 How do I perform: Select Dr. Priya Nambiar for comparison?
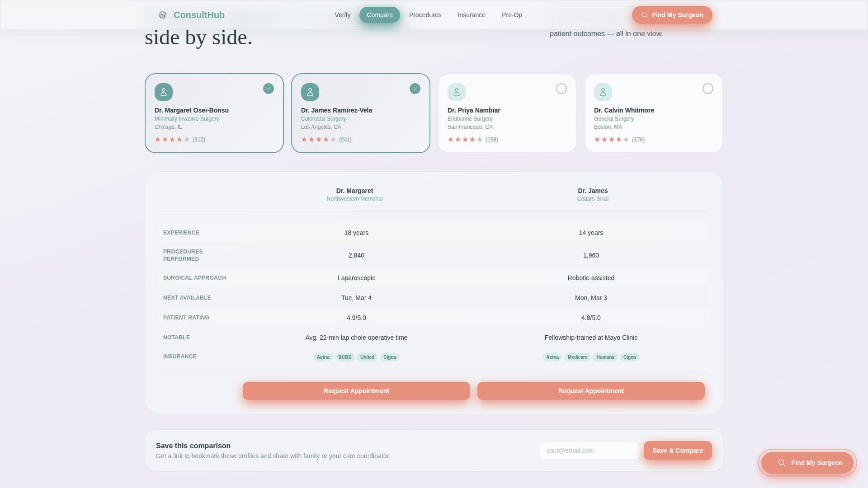point(561,89)
